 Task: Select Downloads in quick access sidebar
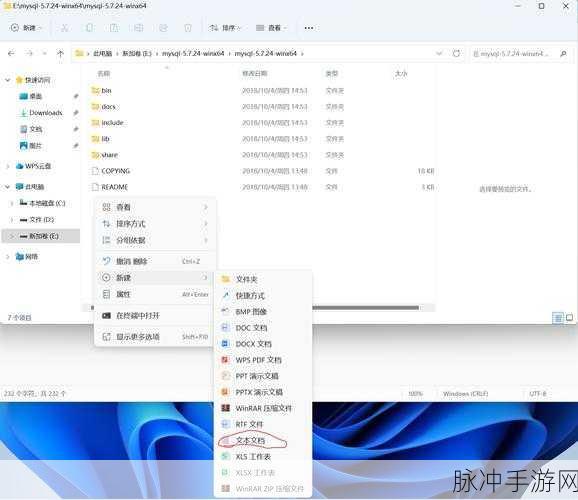pos(46,112)
